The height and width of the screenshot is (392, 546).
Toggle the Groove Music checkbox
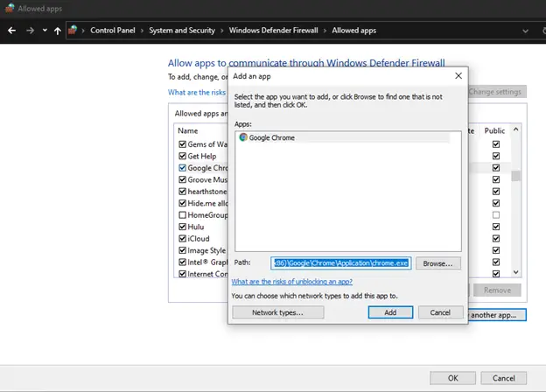(183, 179)
